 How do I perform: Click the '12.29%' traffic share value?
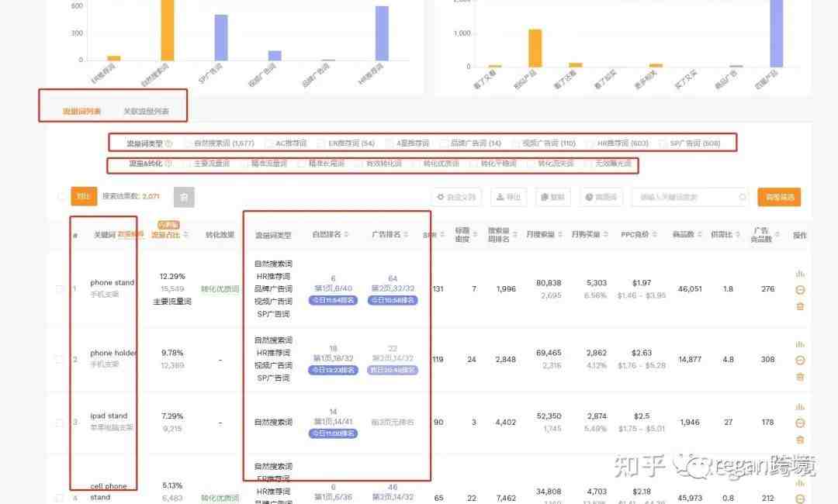[x=172, y=277]
